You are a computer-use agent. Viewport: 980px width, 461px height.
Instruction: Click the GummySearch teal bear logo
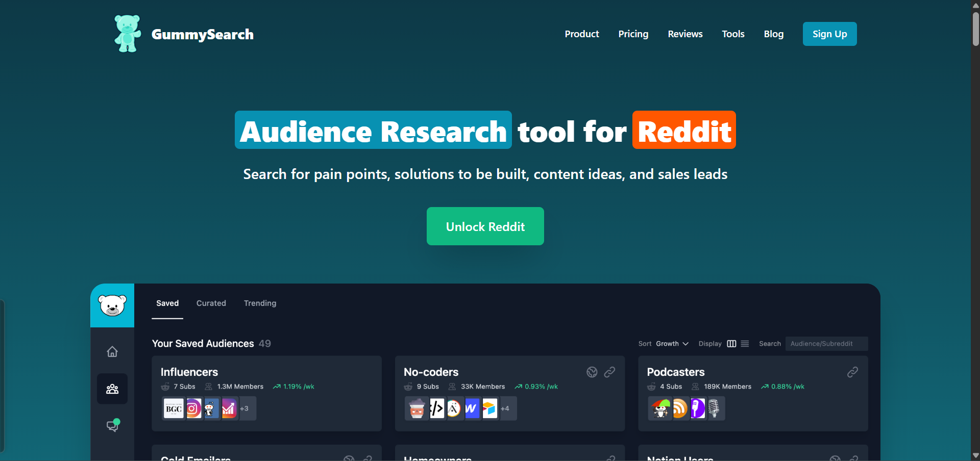(x=128, y=34)
